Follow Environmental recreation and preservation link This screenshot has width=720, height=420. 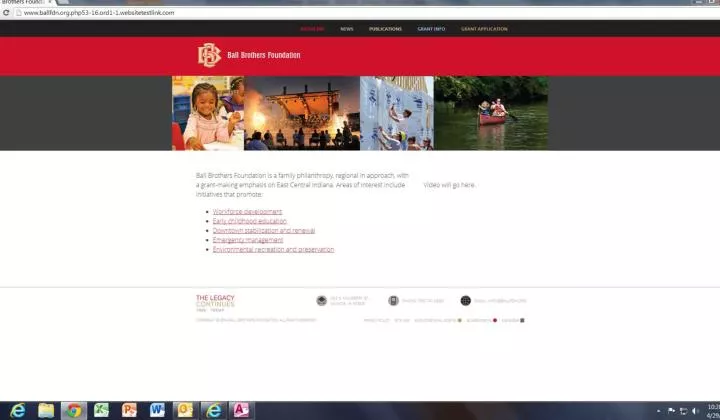(273, 249)
